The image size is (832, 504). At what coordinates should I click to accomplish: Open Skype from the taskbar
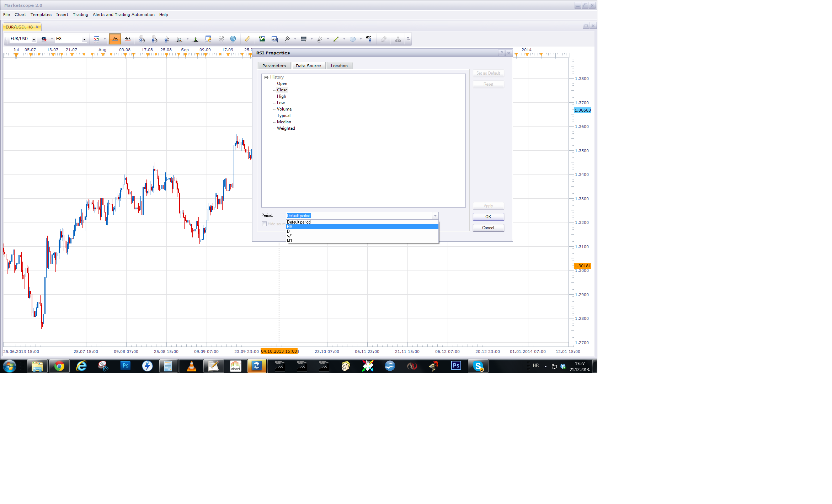tap(478, 366)
